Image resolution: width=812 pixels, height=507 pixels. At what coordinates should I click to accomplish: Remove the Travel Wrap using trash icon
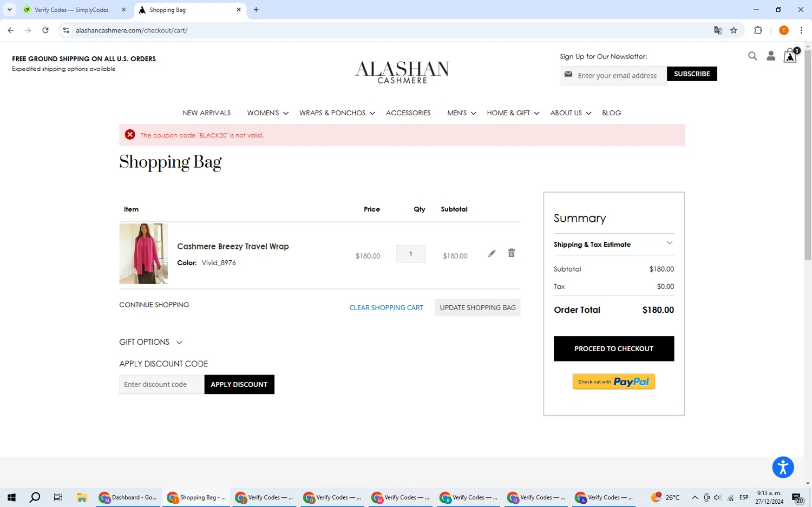[x=511, y=253]
